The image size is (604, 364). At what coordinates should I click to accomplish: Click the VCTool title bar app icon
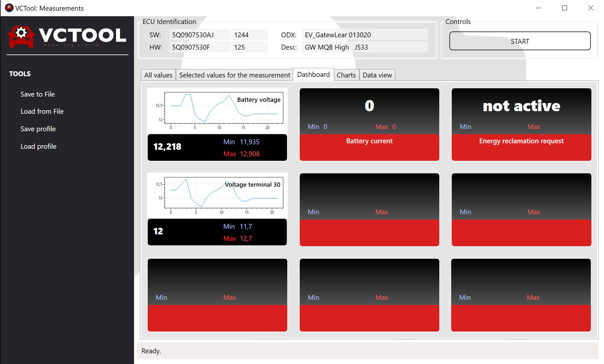[9, 8]
